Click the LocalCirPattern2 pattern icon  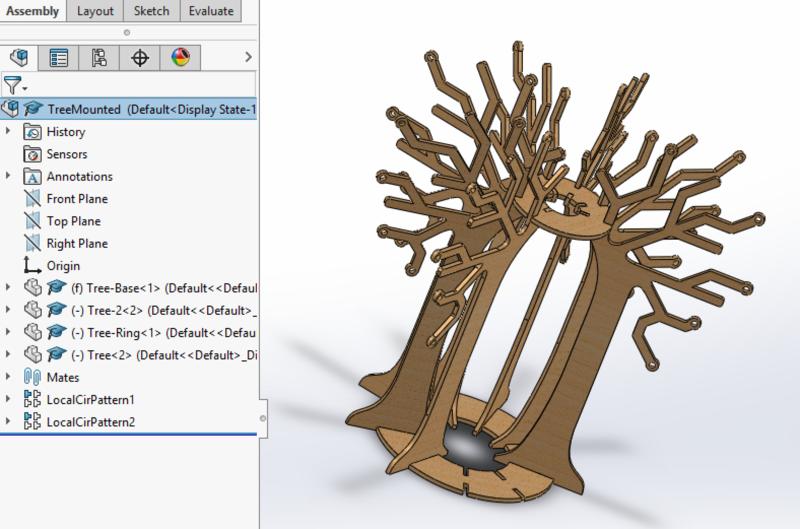(32, 421)
